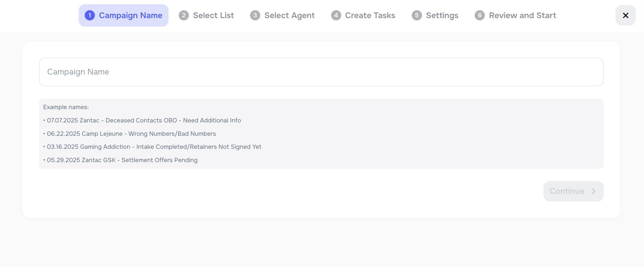Click the step 5 numbered circle icon
The image size is (644, 267).
tap(416, 15)
